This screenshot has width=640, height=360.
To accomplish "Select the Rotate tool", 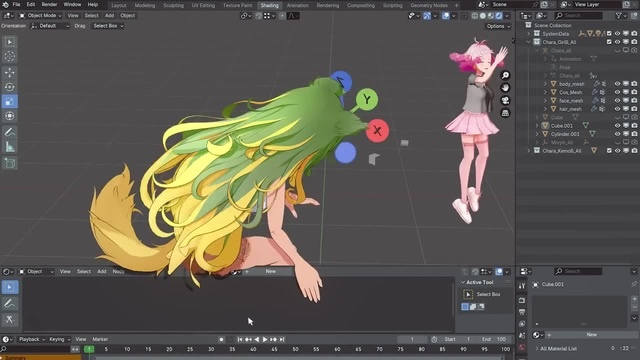I will 10,87.
